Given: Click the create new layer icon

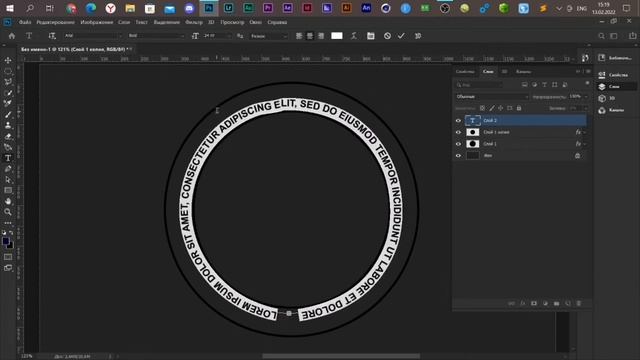Looking at the screenshot, I should [x=568, y=303].
